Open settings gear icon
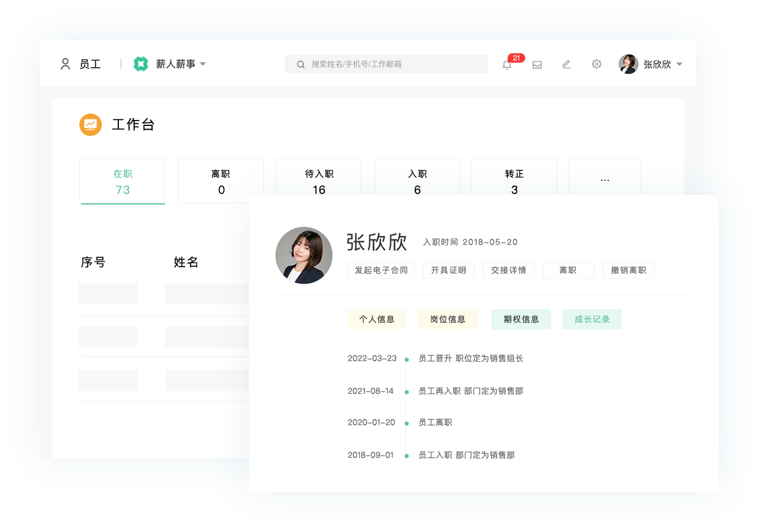This screenshot has width=759, height=532. pos(596,64)
